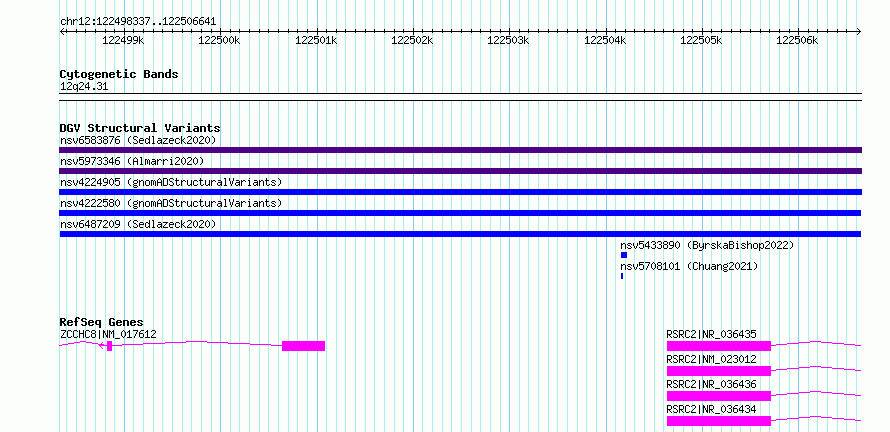Click the DGV Structural Variants track title

point(140,128)
